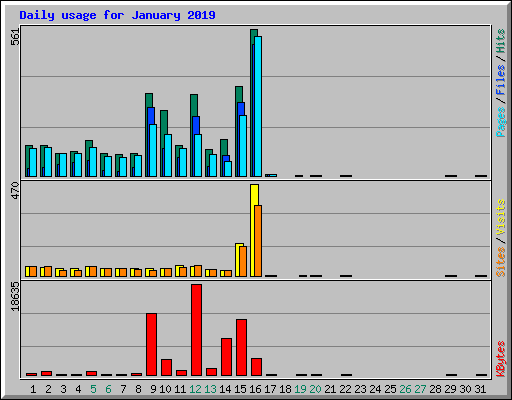Click green day 19 on the x-axis
Viewport: 512px width, 400px height.
300,389
